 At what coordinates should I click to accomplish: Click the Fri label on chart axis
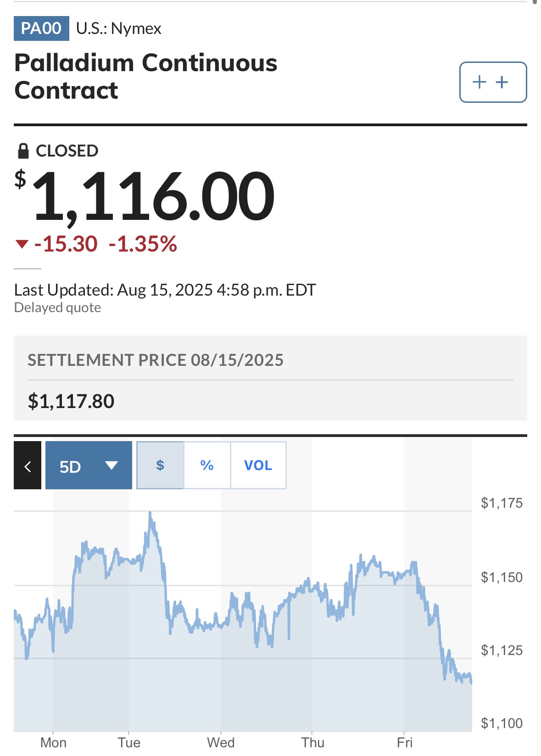tap(405, 743)
